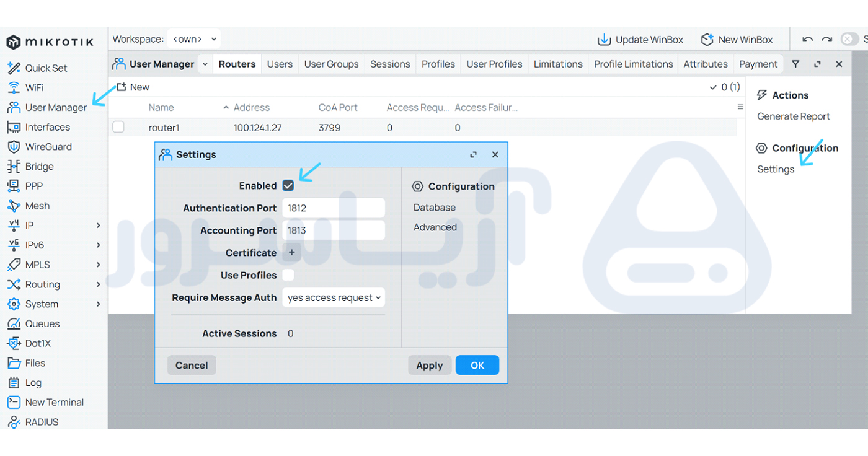Expand the IP submenu

tap(98, 226)
